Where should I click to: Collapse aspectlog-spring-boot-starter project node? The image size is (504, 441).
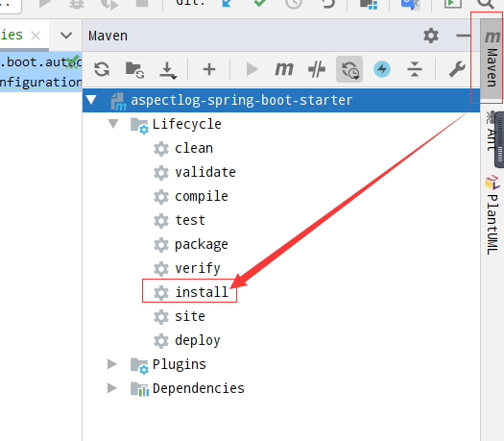point(91,100)
